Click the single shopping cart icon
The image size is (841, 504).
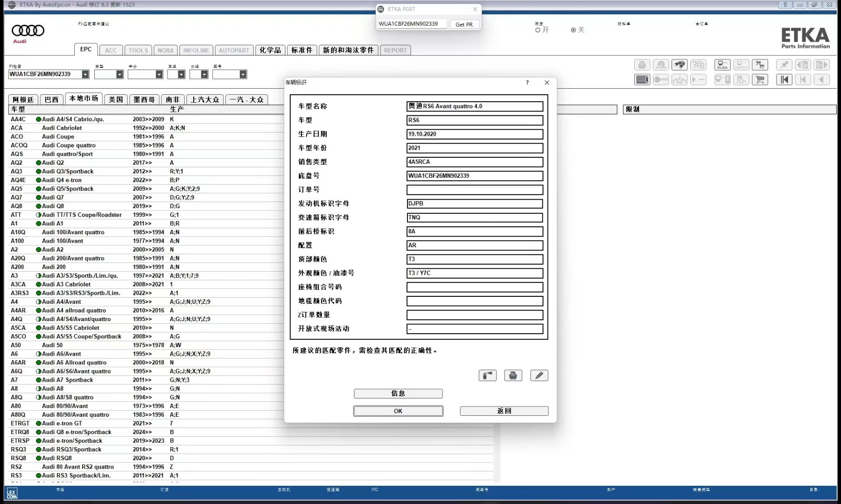[760, 79]
